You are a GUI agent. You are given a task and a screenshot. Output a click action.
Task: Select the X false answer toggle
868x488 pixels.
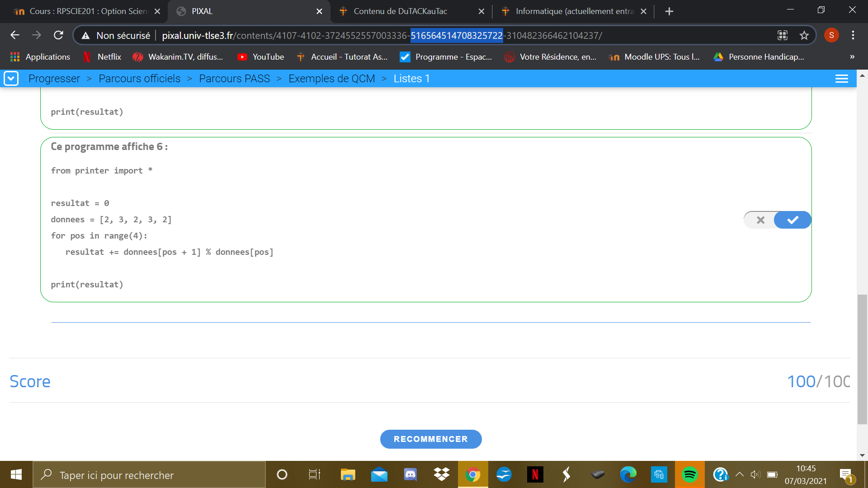click(x=760, y=220)
